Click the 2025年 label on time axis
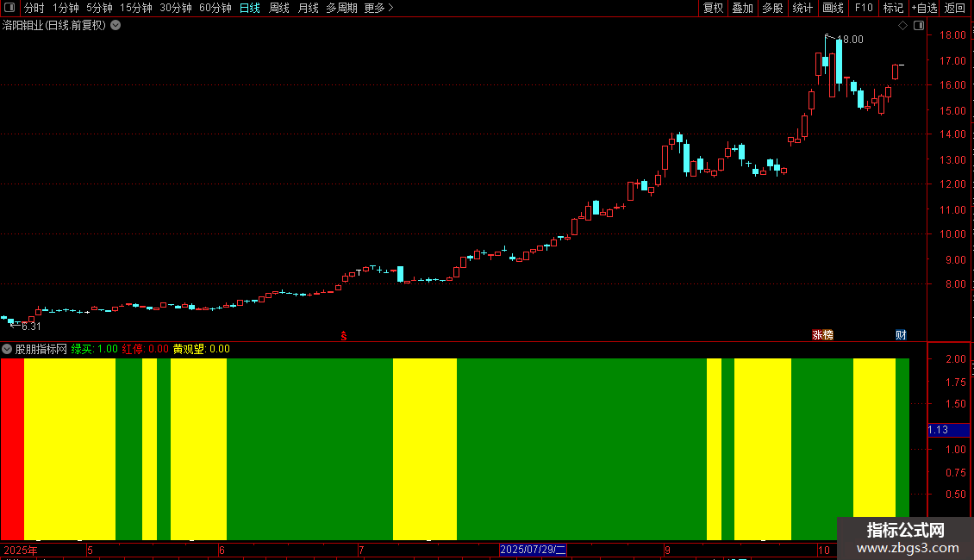The width and height of the screenshot is (974, 560). [x=21, y=550]
